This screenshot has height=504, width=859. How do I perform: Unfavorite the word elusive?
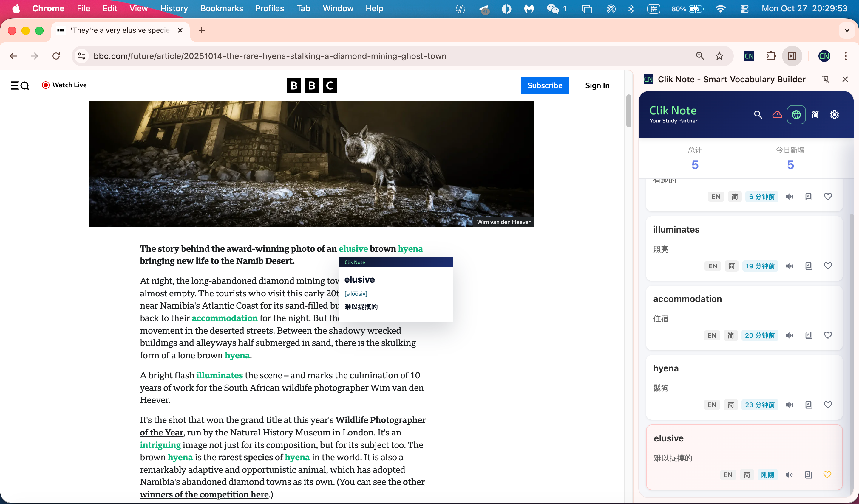point(827,475)
